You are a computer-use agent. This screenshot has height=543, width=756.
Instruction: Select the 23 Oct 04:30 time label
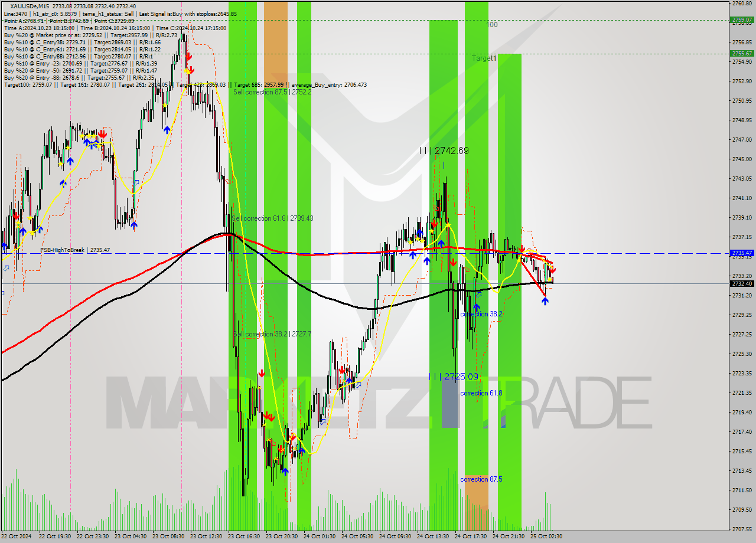(x=131, y=537)
